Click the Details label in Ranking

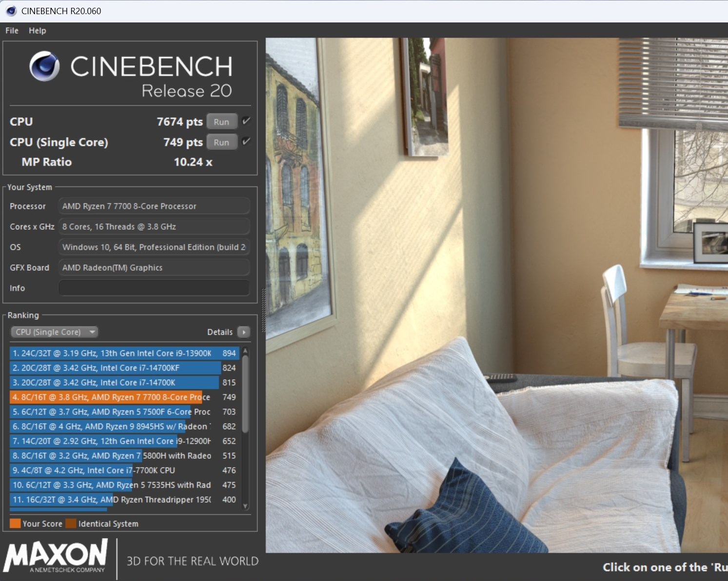tap(220, 332)
